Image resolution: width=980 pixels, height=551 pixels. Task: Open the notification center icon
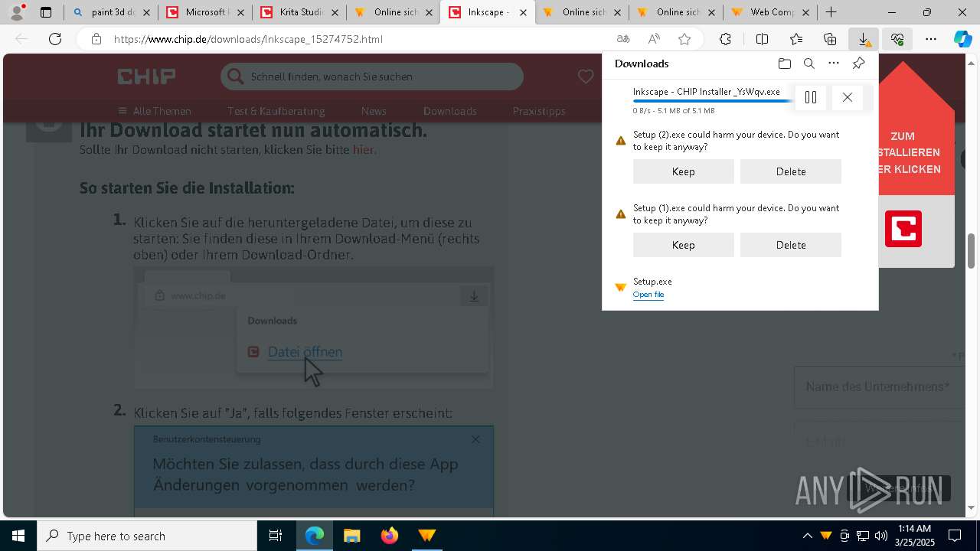point(955,536)
